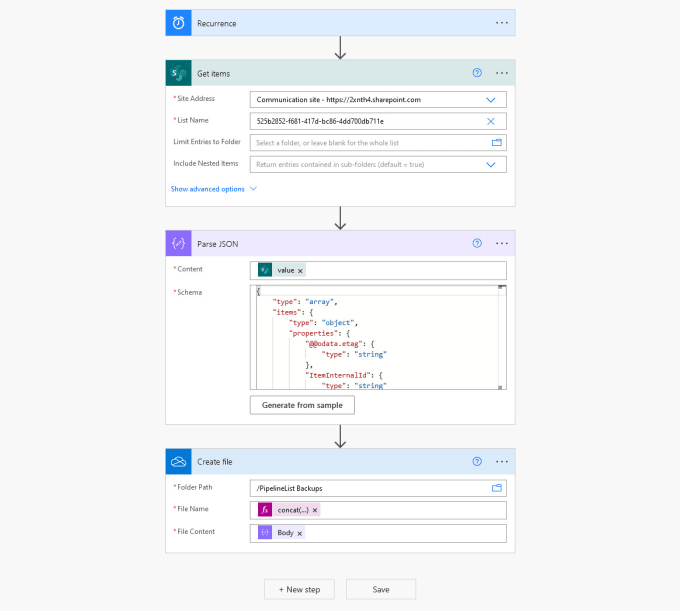680x611 pixels.
Task: Expand the Include Nested Items dropdown
Action: (490, 165)
